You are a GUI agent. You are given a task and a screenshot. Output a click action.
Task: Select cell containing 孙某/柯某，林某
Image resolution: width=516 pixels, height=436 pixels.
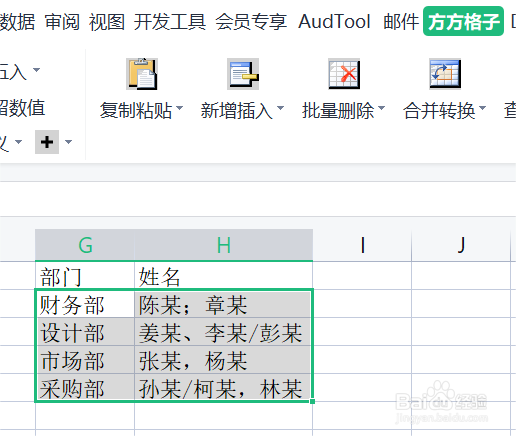pos(224,388)
